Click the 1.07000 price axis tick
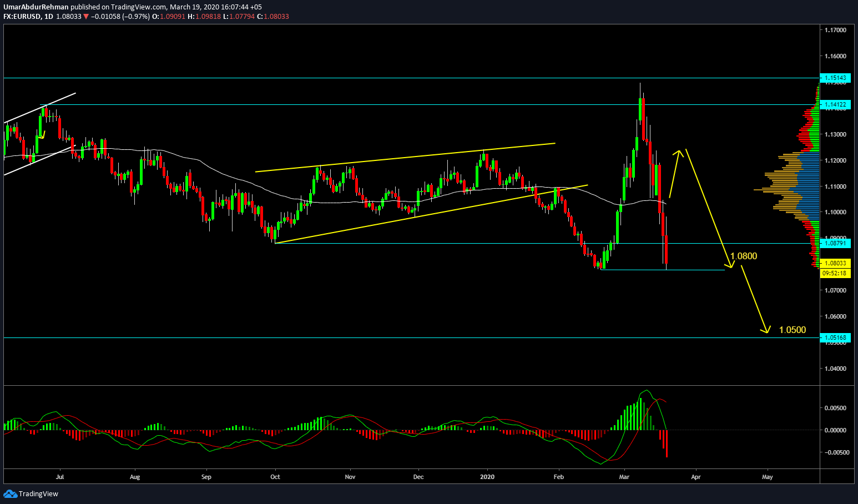Image resolution: width=858 pixels, height=504 pixels. click(835, 290)
